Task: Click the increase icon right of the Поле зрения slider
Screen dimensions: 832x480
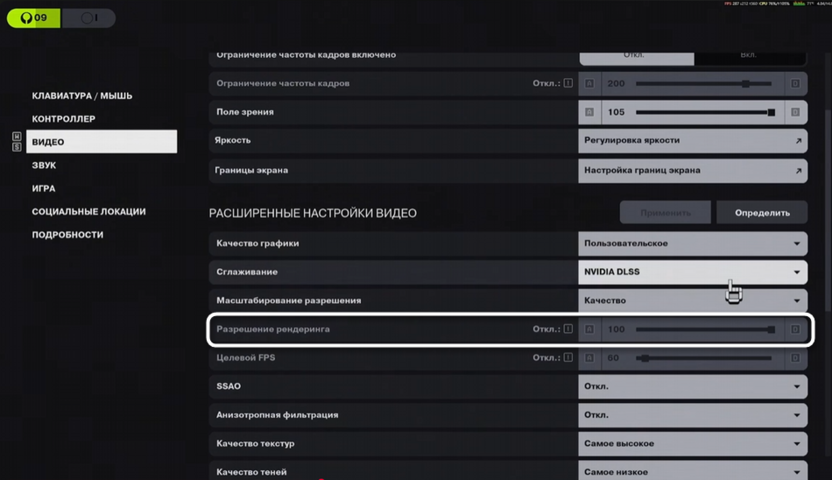Action: pos(796,112)
